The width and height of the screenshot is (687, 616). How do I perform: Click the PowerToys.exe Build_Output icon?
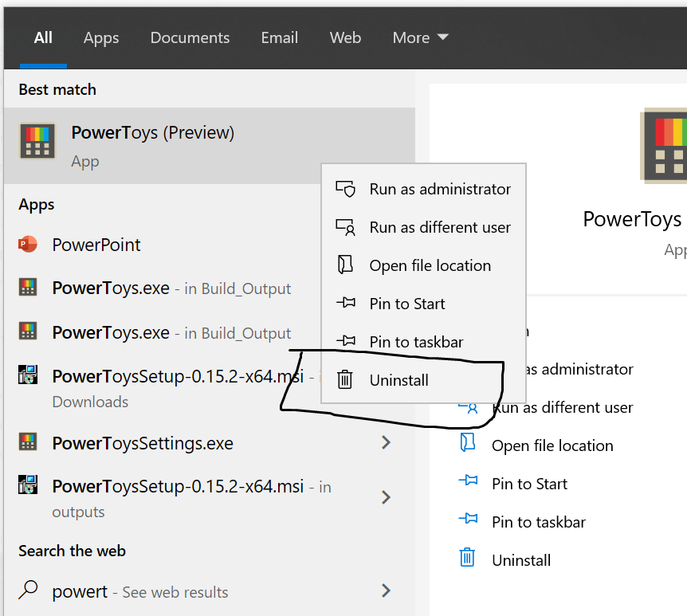click(x=29, y=288)
